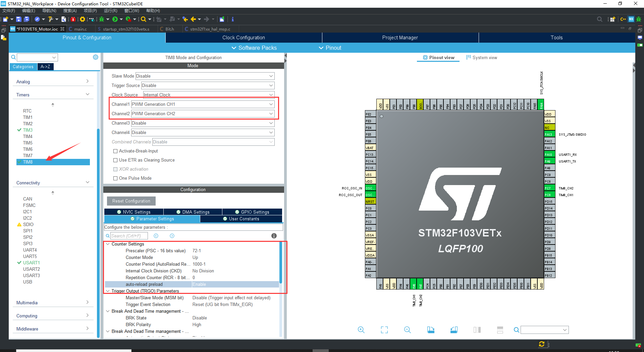Switch to the Project Manager tab
Image resolution: width=644 pixels, height=352 pixels.
pos(400,38)
